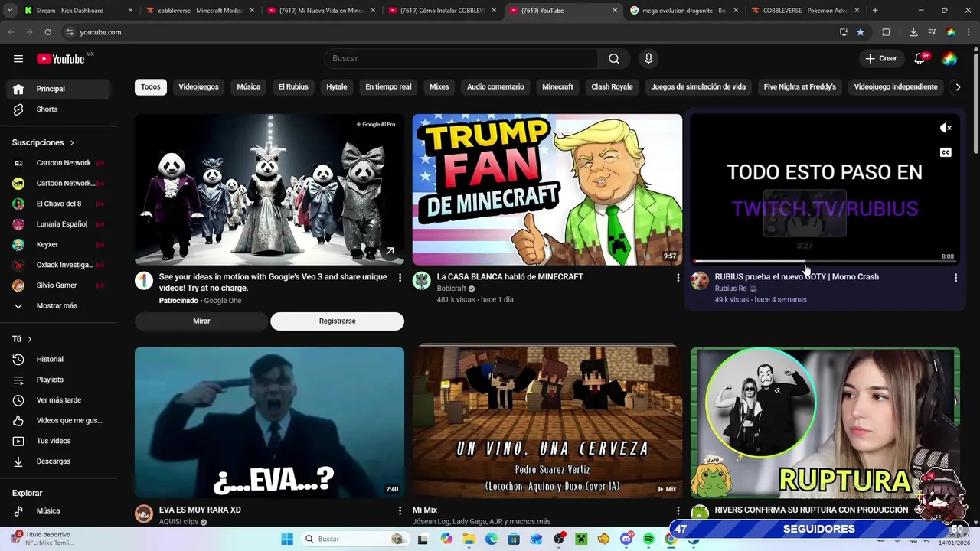Select Clash Royale filter chip
The image size is (980, 551).
612,87
